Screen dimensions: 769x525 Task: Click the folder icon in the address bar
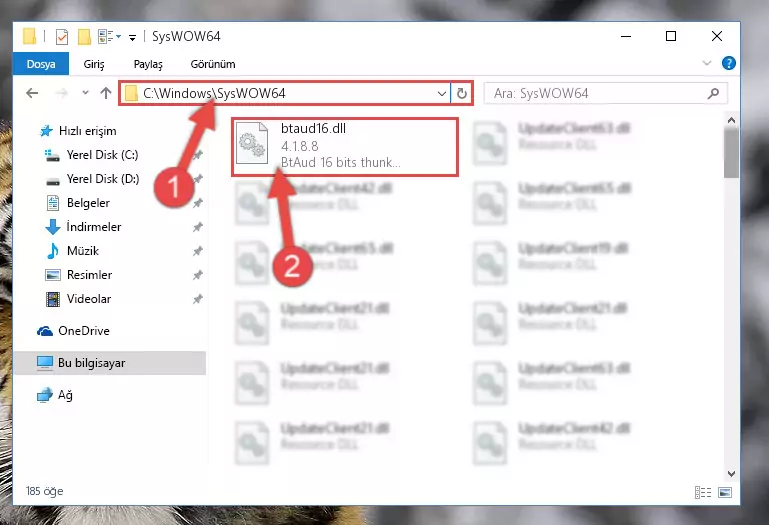point(131,93)
